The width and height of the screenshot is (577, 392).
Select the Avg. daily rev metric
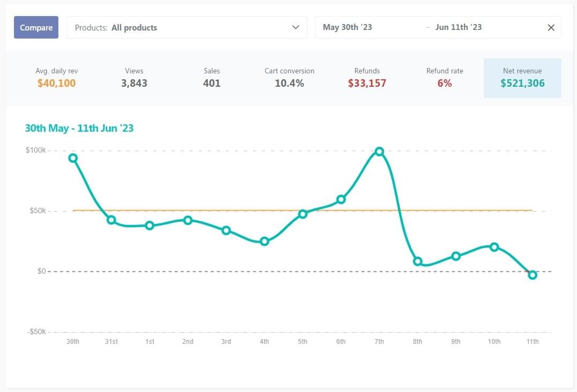point(57,78)
